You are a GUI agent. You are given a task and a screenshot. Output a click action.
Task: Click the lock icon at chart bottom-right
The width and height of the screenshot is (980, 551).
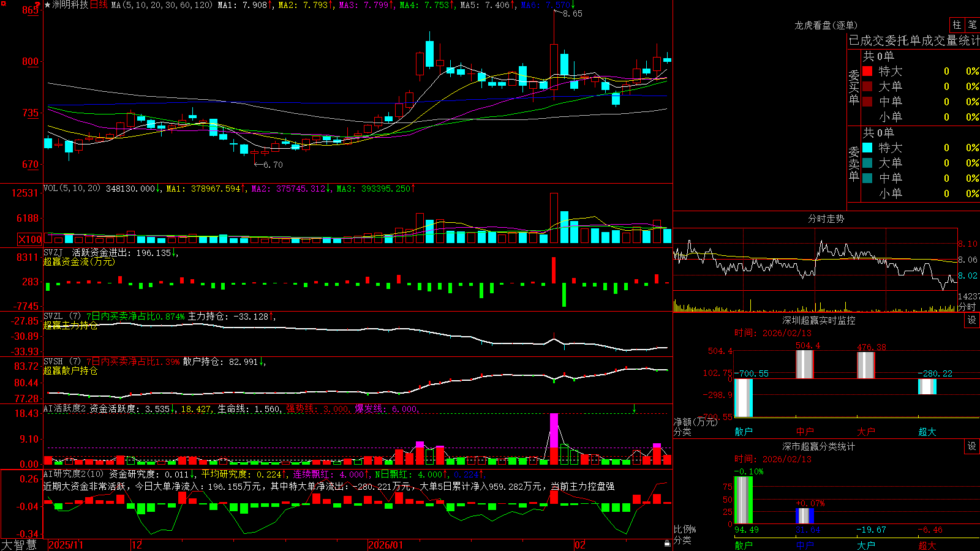coord(667,543)
